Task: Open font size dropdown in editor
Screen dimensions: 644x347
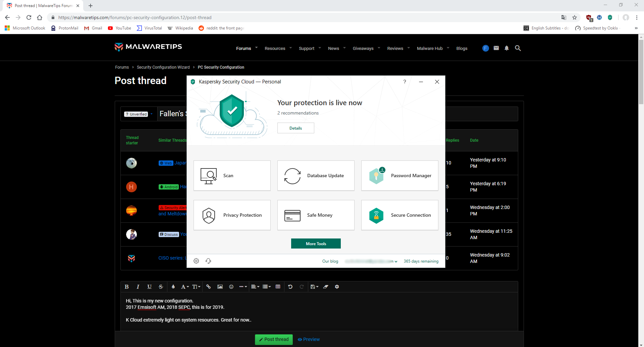Action: (196, 287)
